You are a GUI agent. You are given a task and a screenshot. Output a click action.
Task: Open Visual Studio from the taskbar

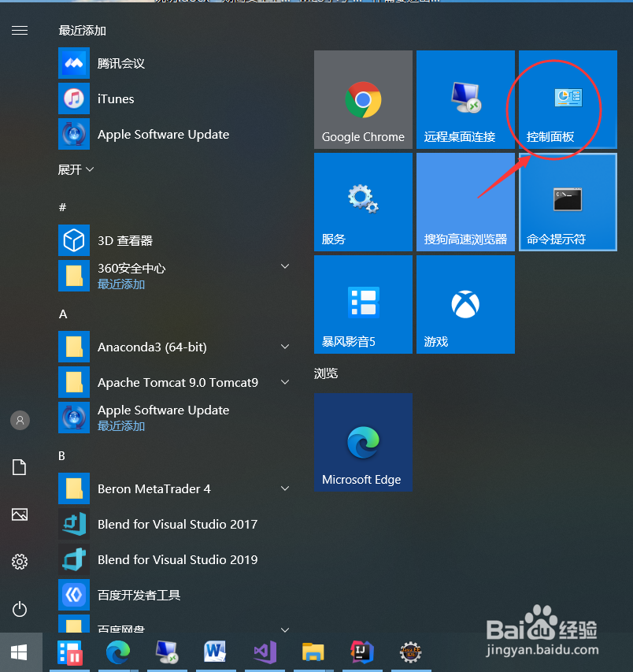coord(265,652)
